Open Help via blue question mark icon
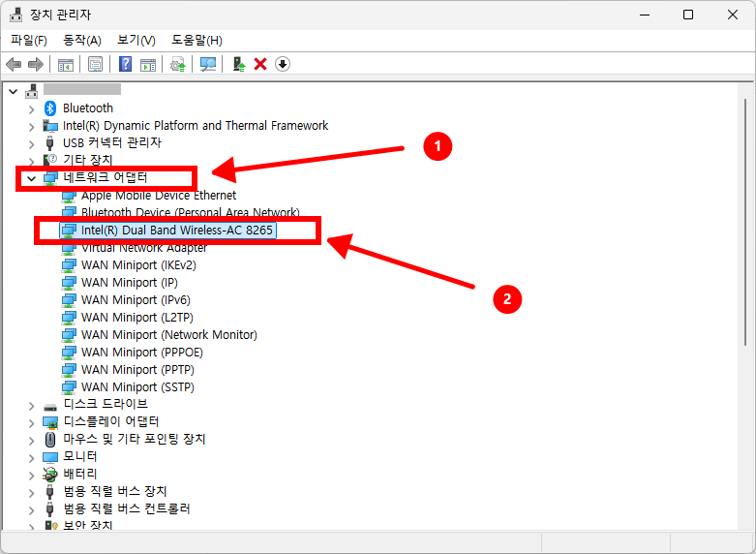This screenshot has height=554, width=756. coord(125,64)
